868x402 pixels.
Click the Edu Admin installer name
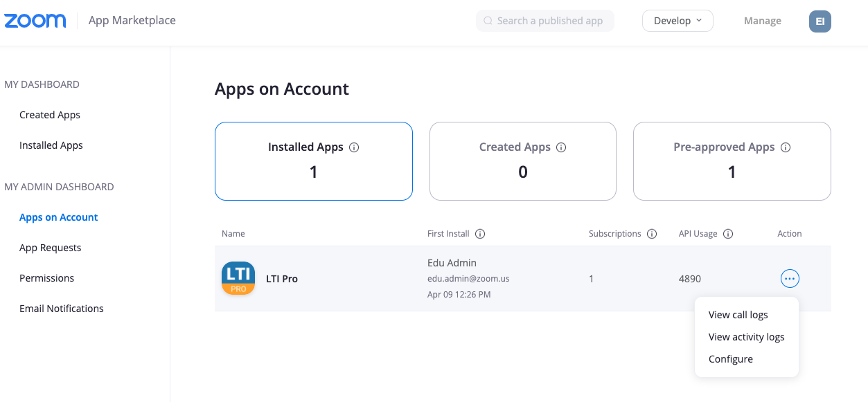(x=452, y=263)
